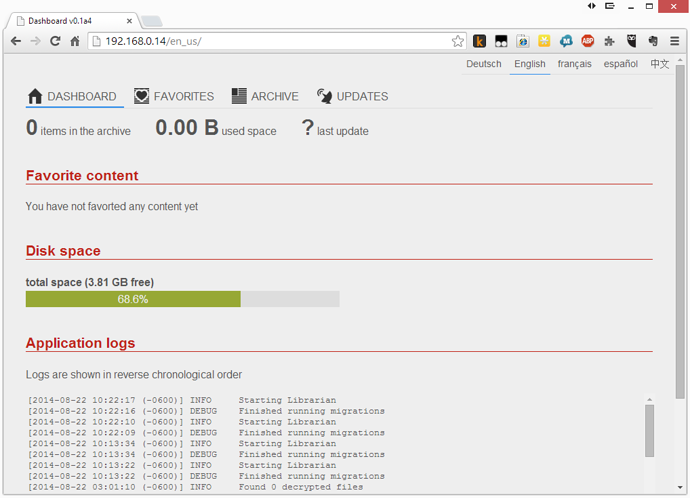This screenshot has height=498, width=690.
Task: Click the address bar URL field
Action: (x=270, y=41)
